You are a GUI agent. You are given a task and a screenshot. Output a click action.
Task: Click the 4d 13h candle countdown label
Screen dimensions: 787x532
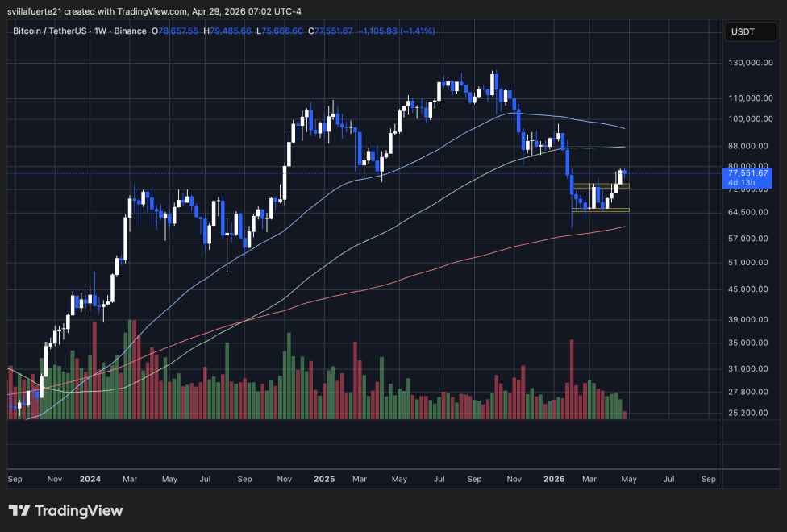pos(740,182)
